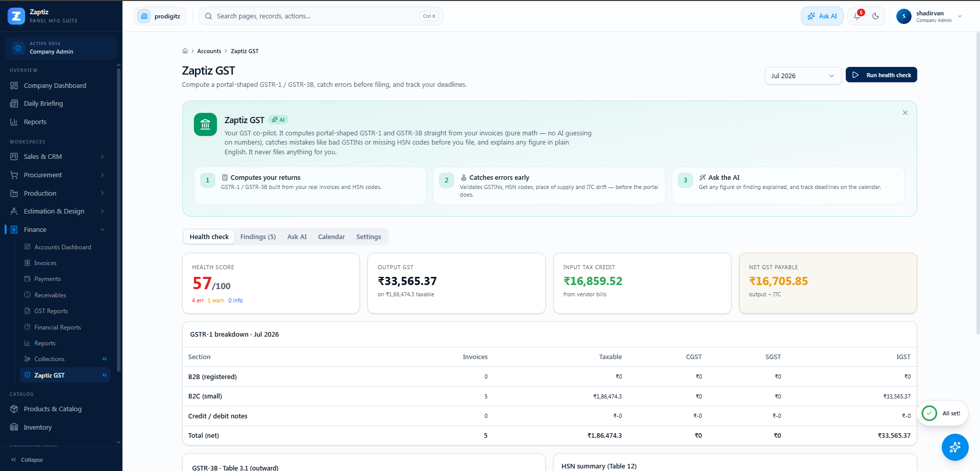Screen dimensions: 980x471
Task: Click the Production sidebar icon
Action: (14, 194)
